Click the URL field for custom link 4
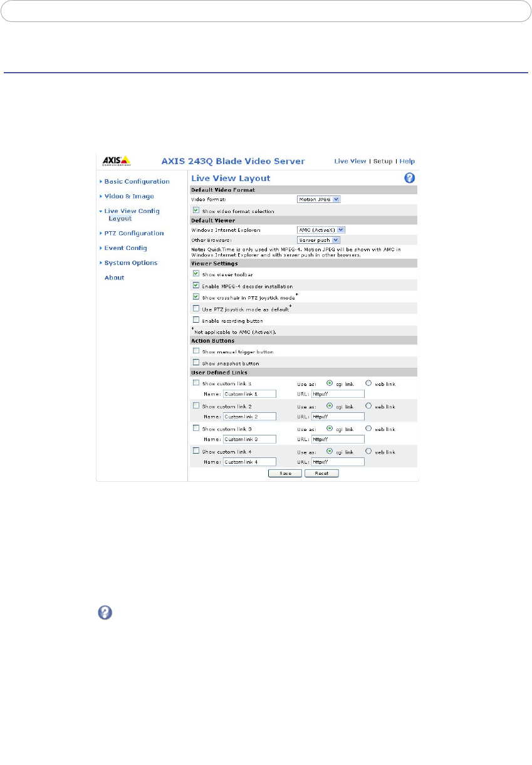This screenshot has width=532, height=765. coord(338,462)
